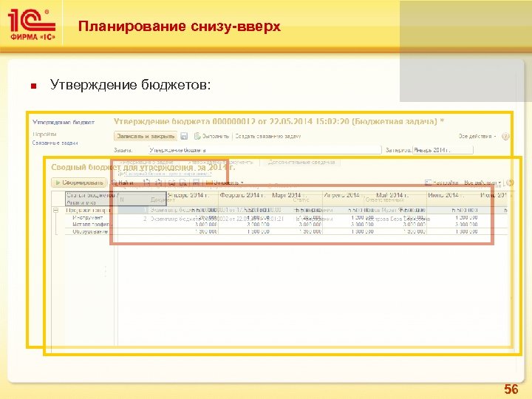532x399 pixels.
Task: Click the save report icon before Отправить
Action: [196, 183]
